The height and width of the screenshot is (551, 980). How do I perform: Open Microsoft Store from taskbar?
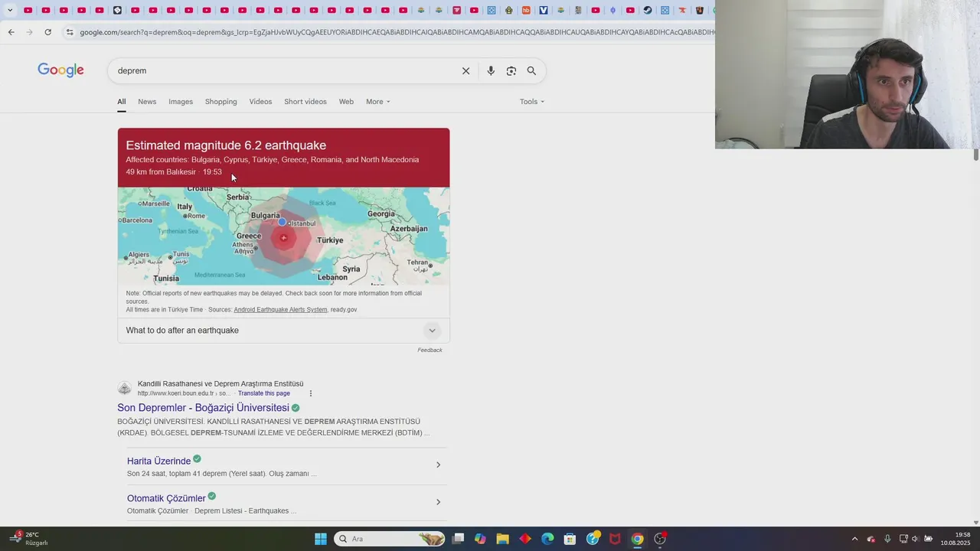pos(570,539)
